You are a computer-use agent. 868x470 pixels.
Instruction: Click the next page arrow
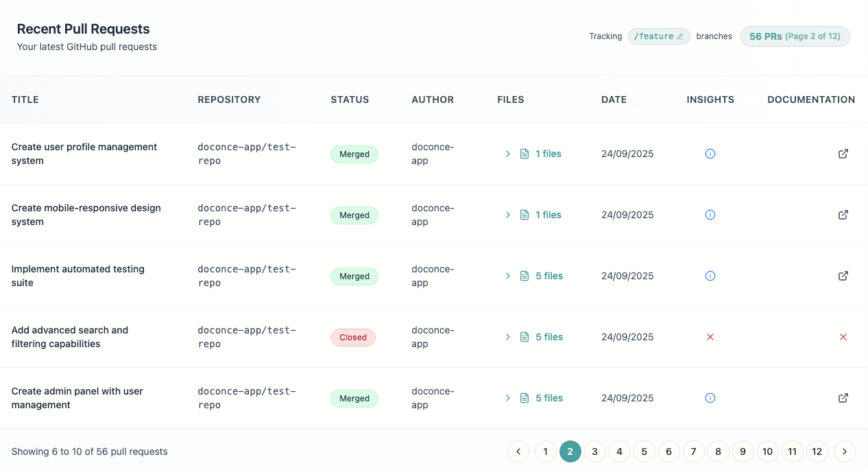pyautogui.click(x=844, y=451)
